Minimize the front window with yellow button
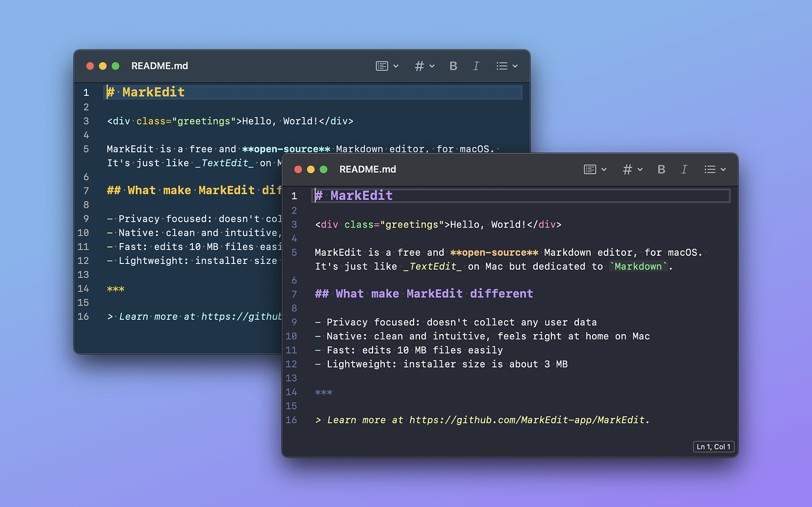This screenshot has height=507, width=812. click(311, 169)
